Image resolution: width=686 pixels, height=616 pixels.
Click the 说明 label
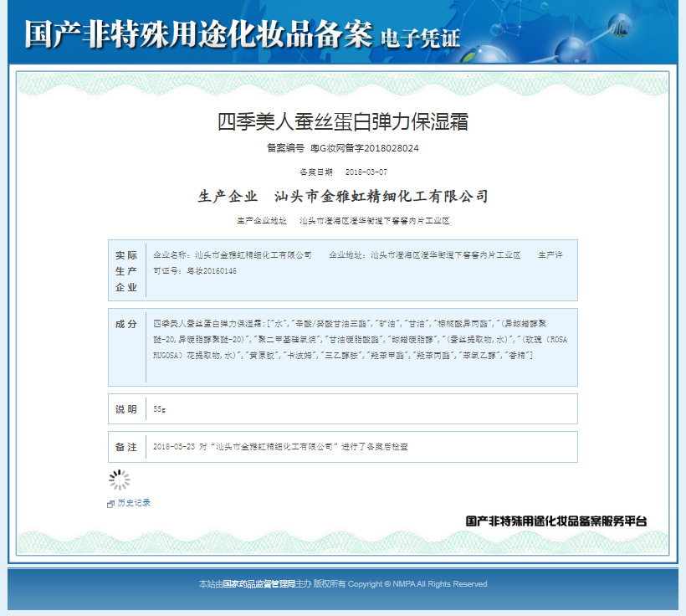pos(126,409)
